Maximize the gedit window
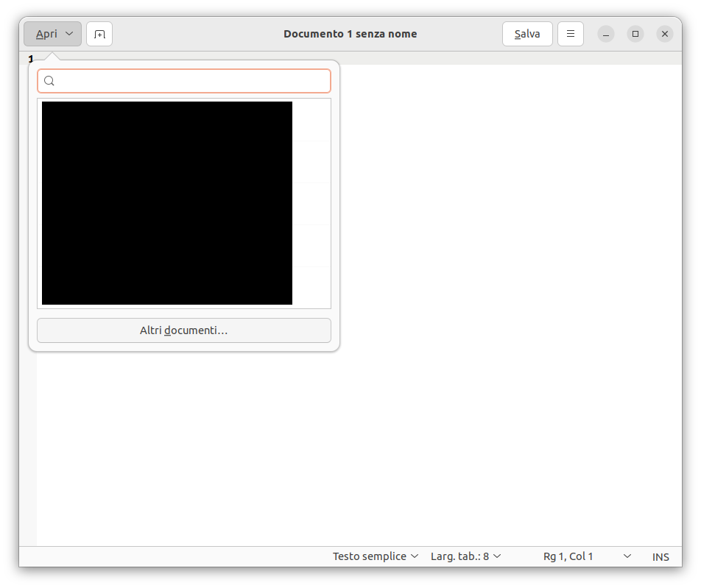The width and height of the screenshot is (701, 588). click(x=635, y=34)
